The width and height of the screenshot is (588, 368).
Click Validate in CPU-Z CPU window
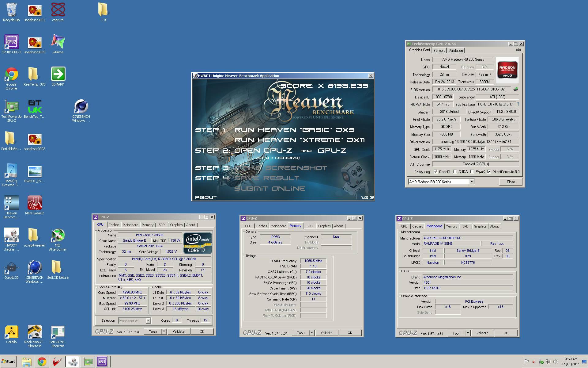point(179,332)
